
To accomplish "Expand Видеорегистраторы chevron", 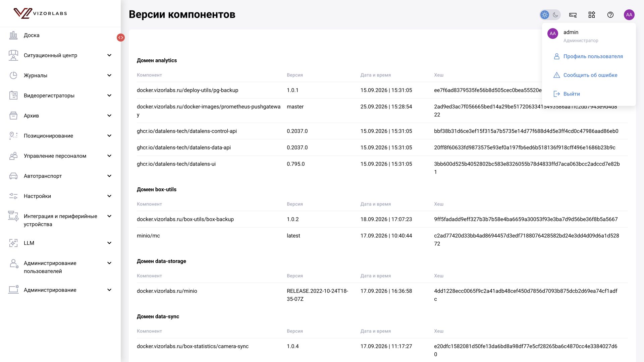I will point(109,96).
